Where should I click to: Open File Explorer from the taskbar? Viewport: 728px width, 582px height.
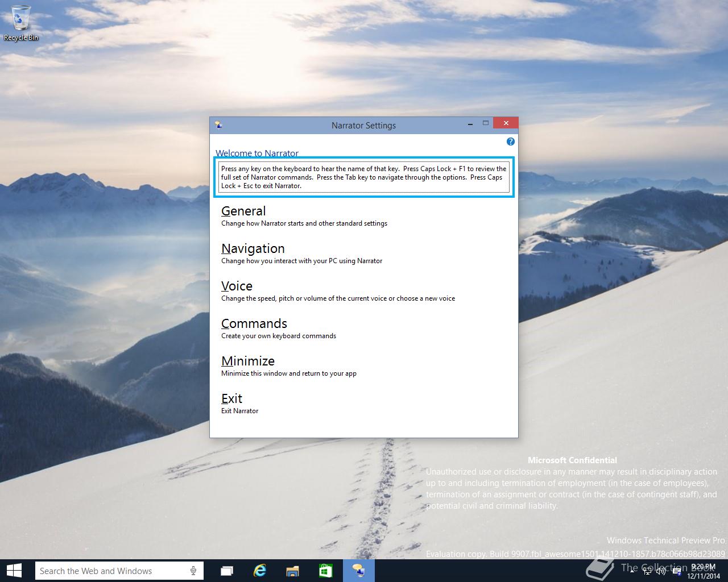pyautogui.click(x=293, y=571)
